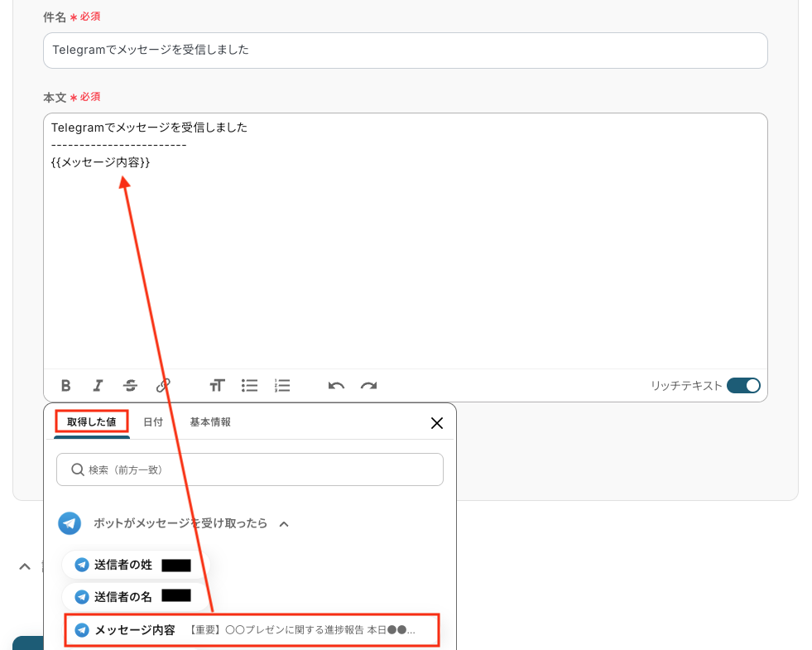Switch to the 取得した値 tab
812x650 pixels.
(92, 421)
